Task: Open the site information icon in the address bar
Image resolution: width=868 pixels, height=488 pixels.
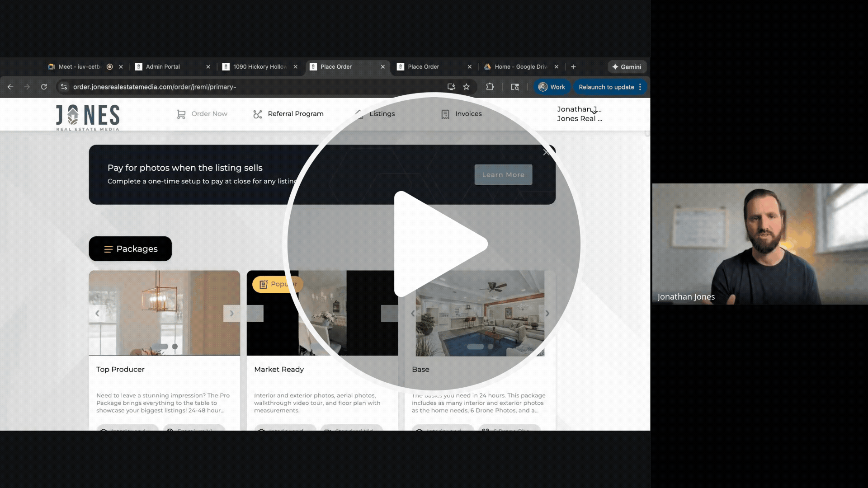Action: click(64, 87)
